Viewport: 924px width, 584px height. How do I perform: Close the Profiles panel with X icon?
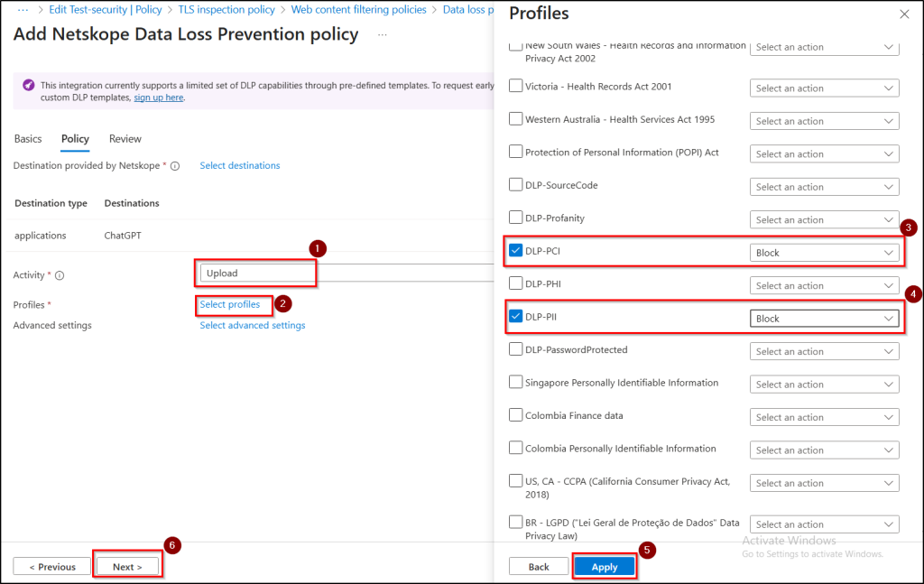pos(904,14)
